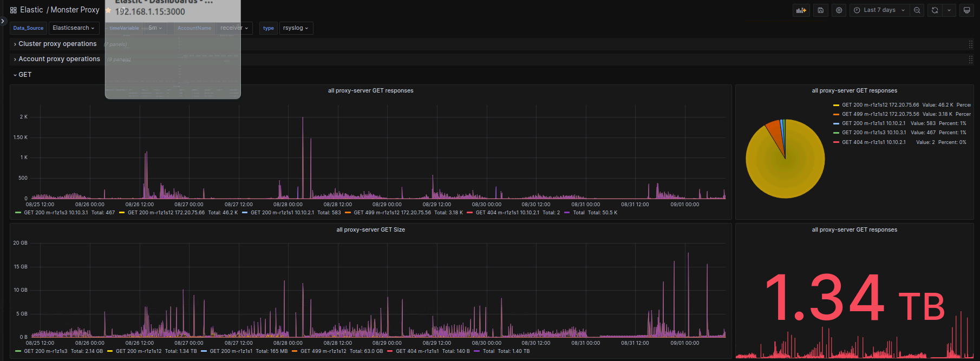The height and width of the screenshot is (361, 980).
Task: Open the all proxy-server GET responses graph title
Action: [370, 90]
